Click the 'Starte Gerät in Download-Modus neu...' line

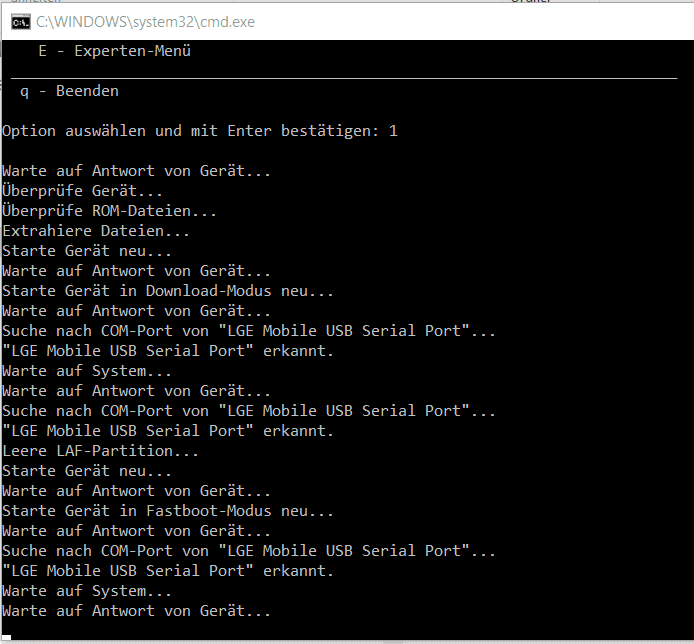(168, 291)
